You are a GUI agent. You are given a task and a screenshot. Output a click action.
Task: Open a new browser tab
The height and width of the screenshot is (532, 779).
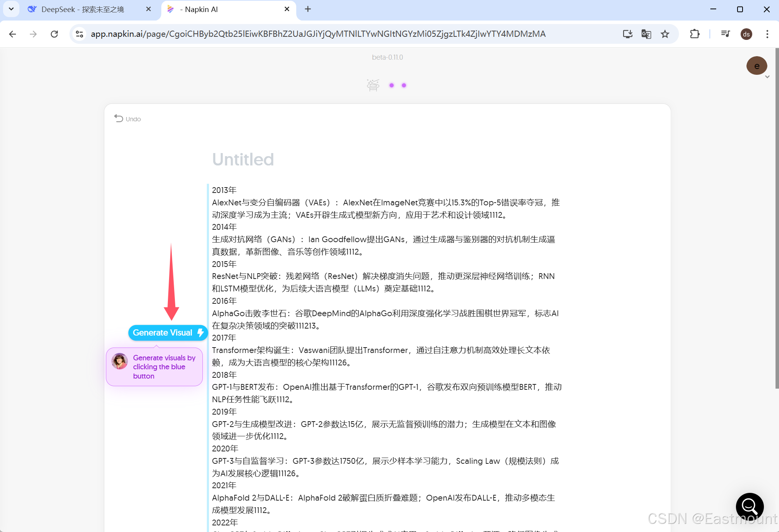click(x=308, y=9)
